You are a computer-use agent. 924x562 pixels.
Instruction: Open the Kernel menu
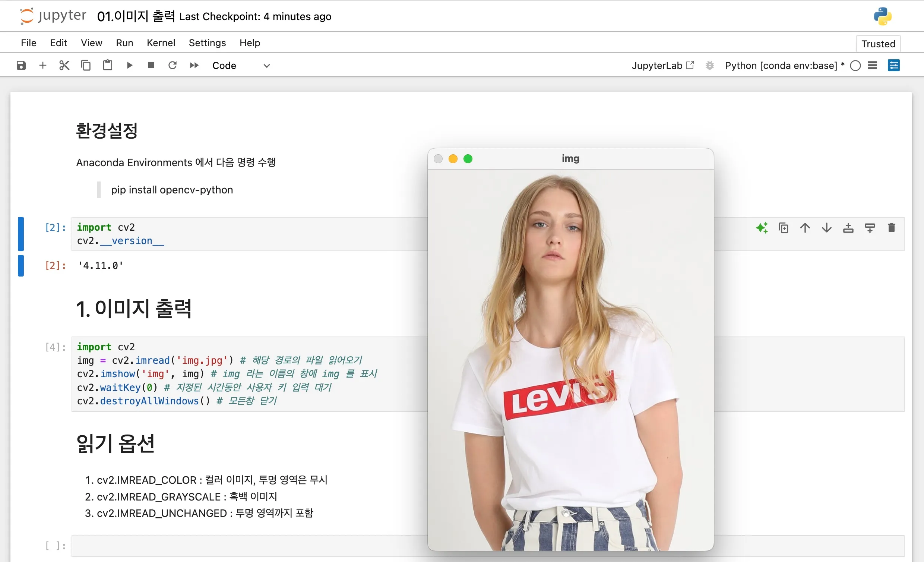click(161, 43)
